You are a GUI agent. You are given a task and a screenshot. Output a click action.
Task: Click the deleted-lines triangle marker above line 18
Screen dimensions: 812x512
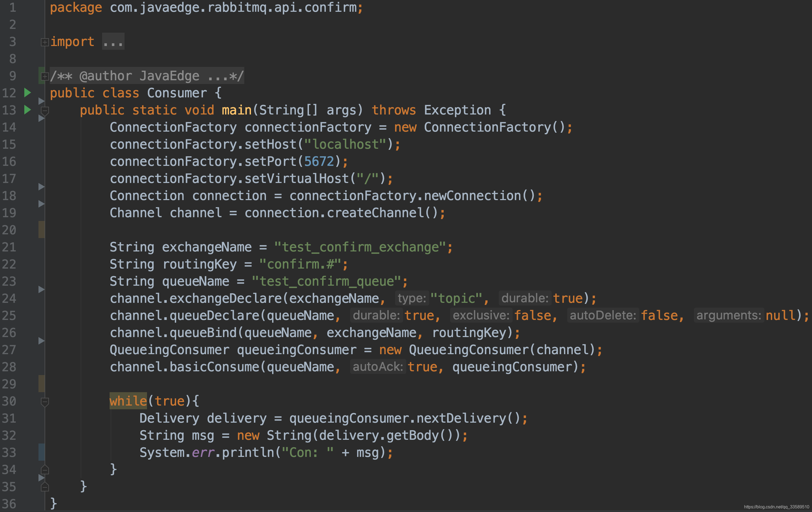41,187
